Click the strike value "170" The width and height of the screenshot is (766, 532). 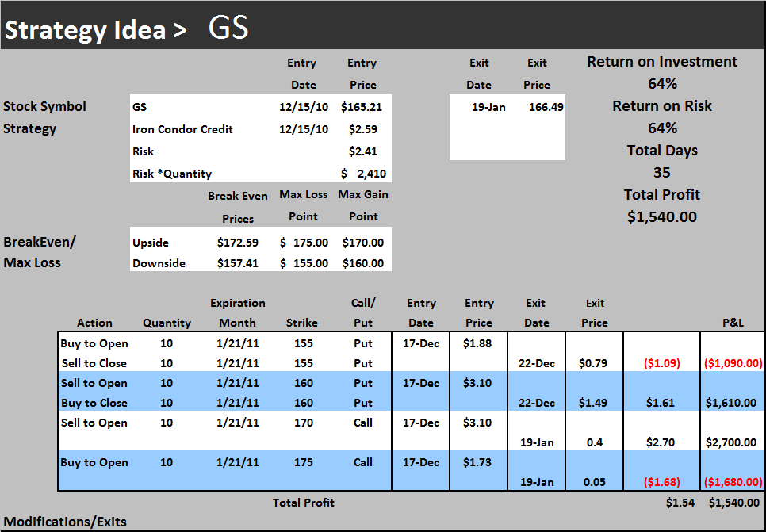[304, 423]
